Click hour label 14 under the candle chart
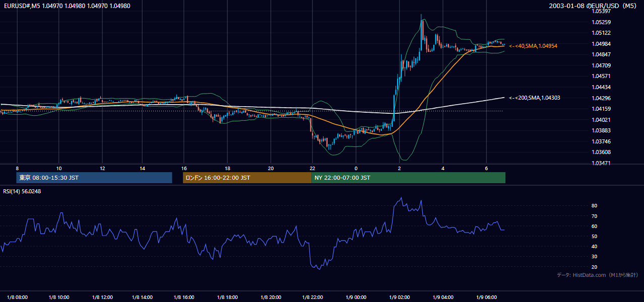This screenshot has height=302, width=644. click(142, 168)
